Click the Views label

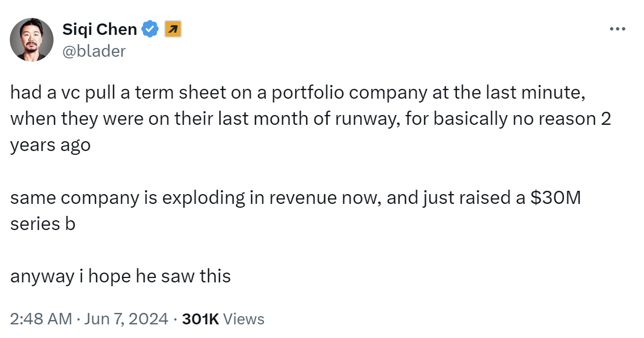(244, 319)
